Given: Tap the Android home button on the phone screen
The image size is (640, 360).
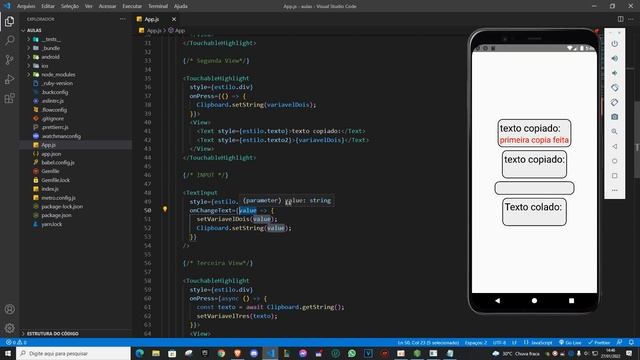Looking at the screenshot, I should (534, 300).
